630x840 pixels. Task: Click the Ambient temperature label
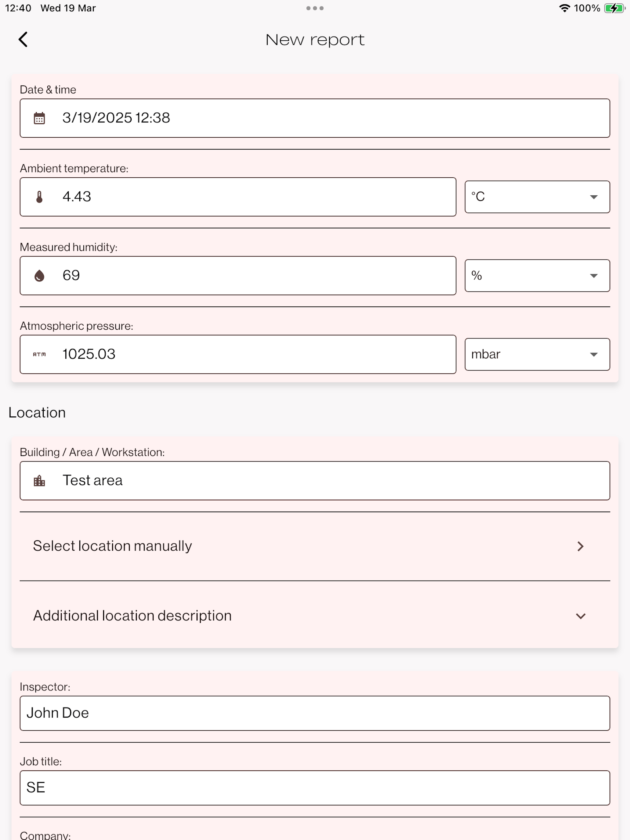(74, 168)
